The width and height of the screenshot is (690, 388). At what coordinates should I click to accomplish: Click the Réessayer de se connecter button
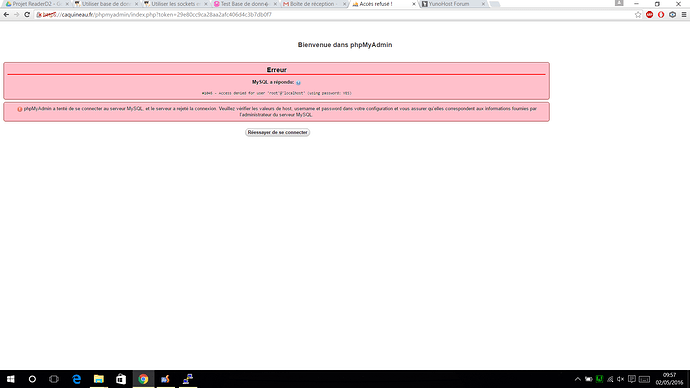point(277,132)
